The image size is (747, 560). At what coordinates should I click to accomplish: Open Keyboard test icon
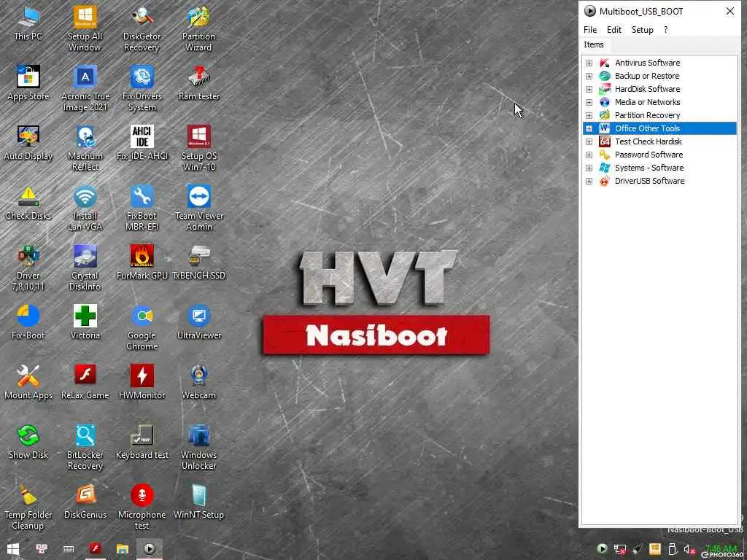[x=142, y=443]
